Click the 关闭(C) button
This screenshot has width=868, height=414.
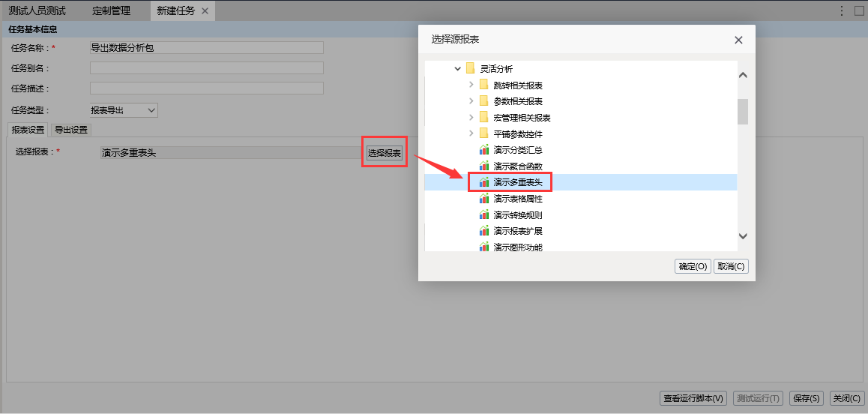[x=846, y=398]
